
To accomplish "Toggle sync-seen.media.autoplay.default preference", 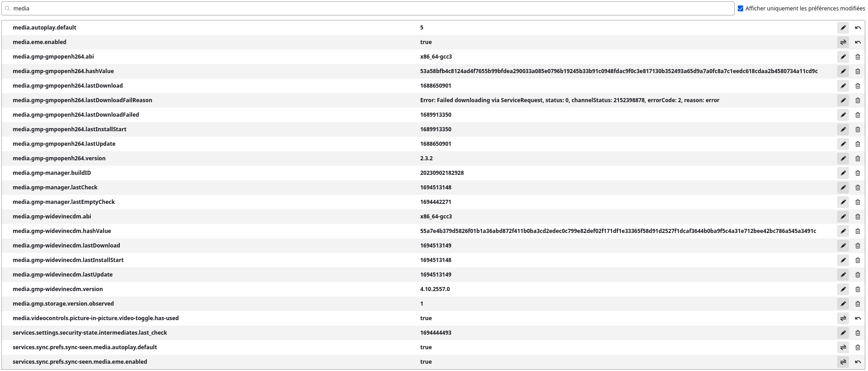I will 843,347.
